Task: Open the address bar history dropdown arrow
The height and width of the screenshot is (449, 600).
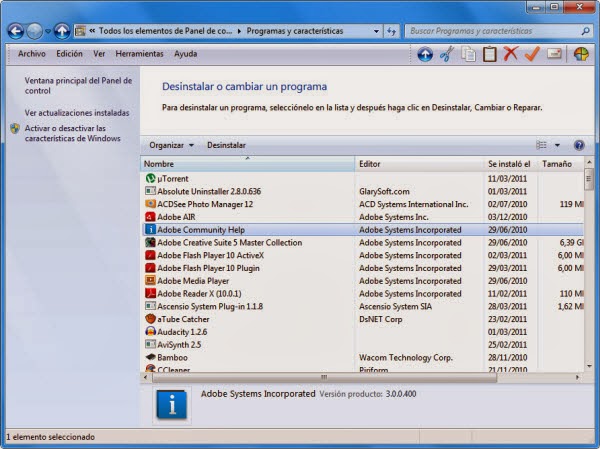Action: pos(376,31)
